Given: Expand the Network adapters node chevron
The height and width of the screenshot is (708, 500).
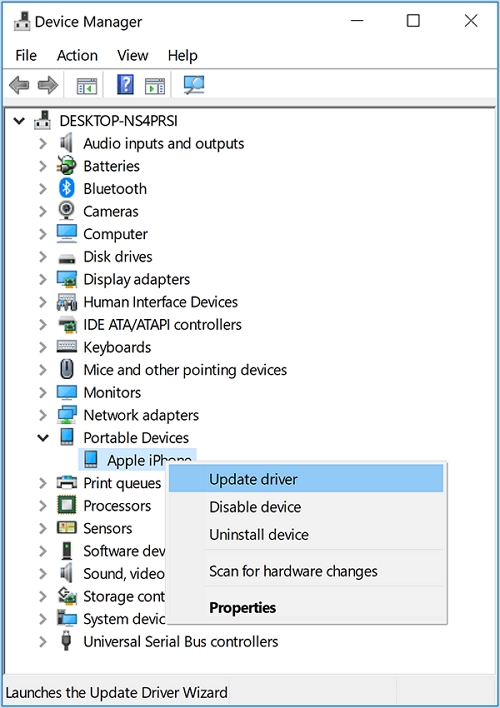Looking at the screenshot, I should pos(43,415).
